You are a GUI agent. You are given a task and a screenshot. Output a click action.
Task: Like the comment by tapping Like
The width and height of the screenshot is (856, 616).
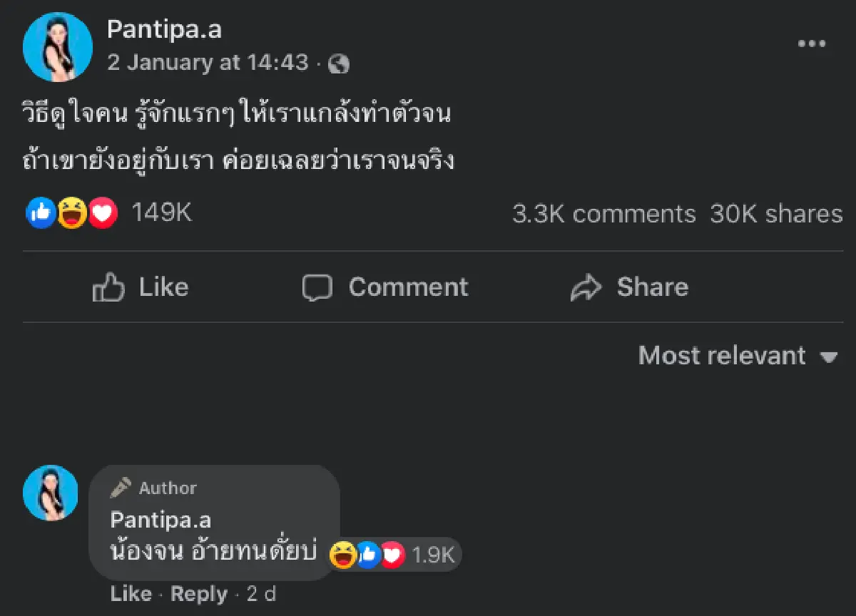131,594
